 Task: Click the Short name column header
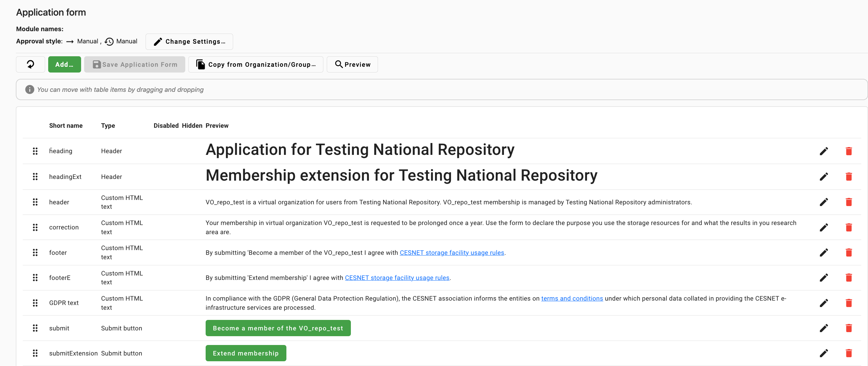(66, 126)
